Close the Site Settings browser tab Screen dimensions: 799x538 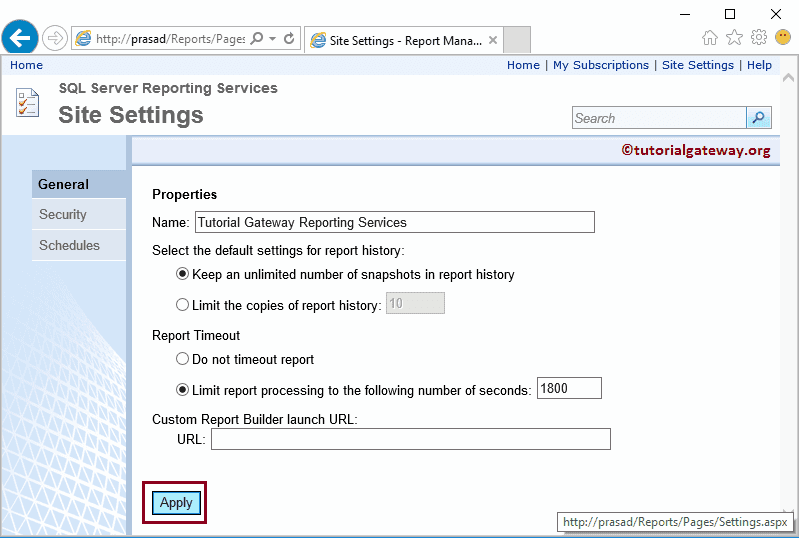pyautogui.click(x=493, y=40)
